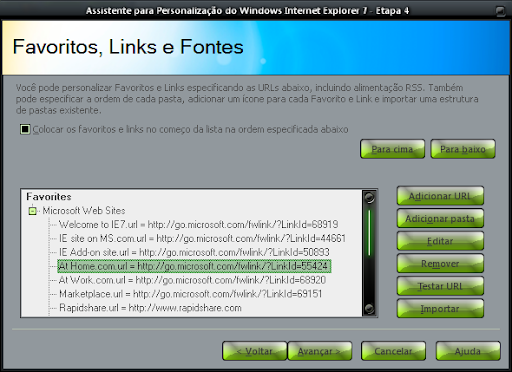512x372 pixels.
Task: Select the 'Marketplace.url' tree entry
Action: coord(190,294)
